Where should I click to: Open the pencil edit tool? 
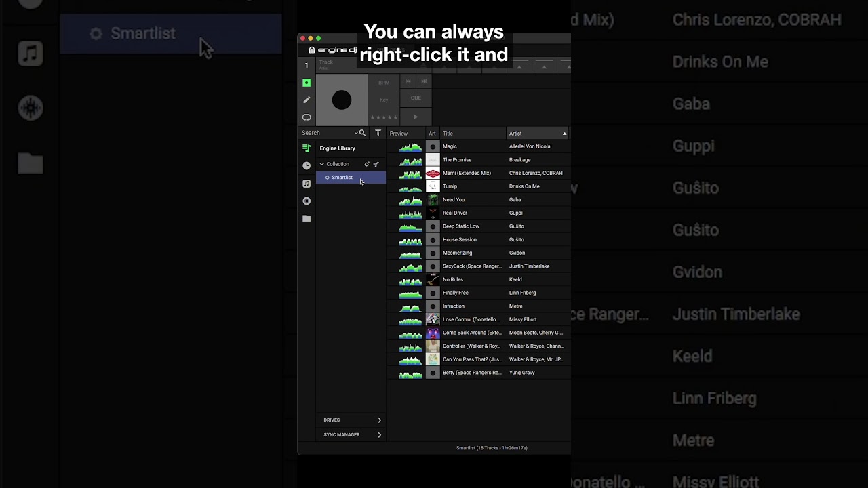click(307, 100)
